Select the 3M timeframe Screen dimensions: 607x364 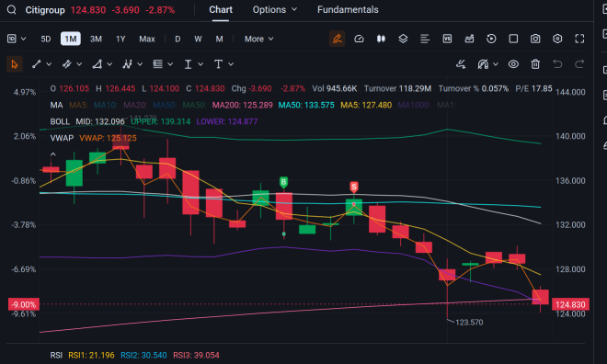(x=96, y=39)
